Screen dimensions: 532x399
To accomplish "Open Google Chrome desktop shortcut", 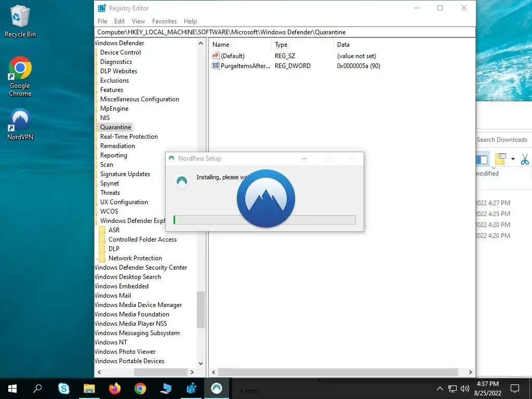I will 20,77.
